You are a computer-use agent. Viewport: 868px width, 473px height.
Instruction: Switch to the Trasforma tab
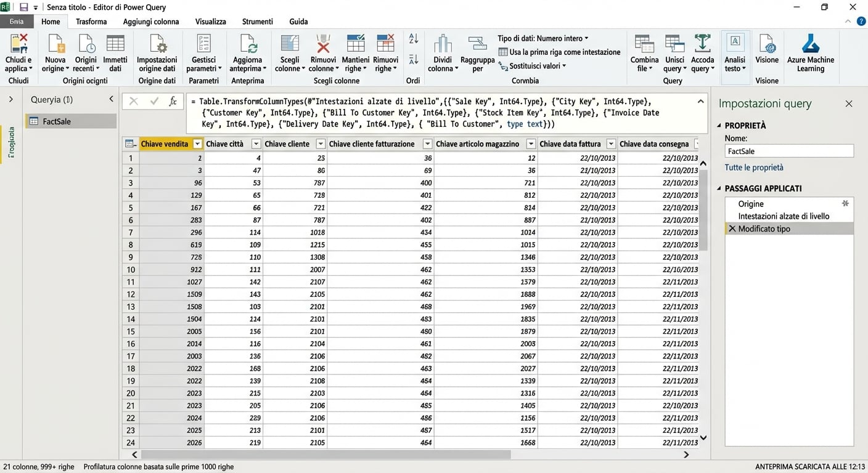tap(91, 22)
